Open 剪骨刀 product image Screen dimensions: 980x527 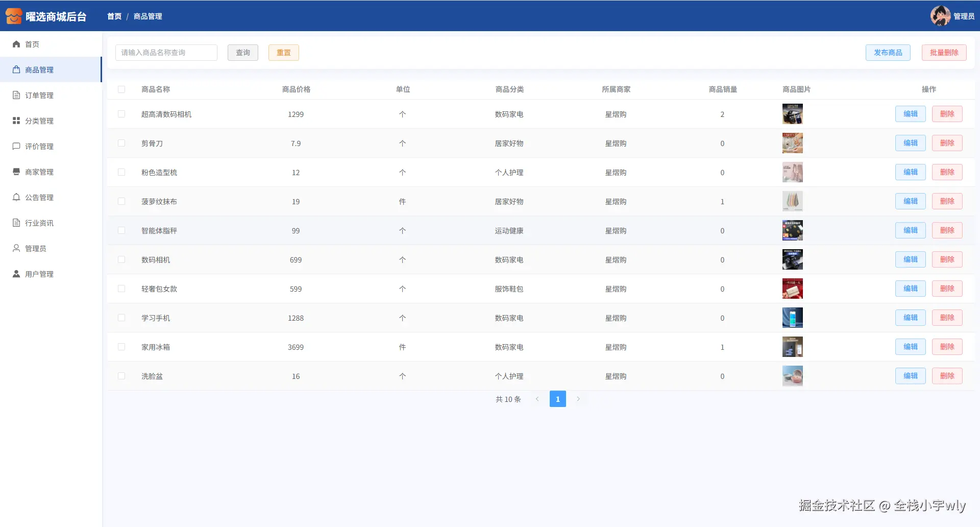pos(793,143)
